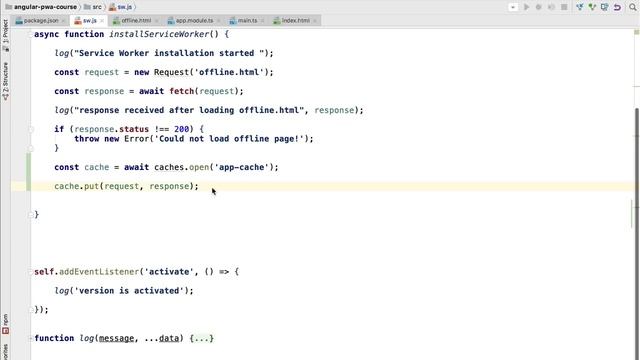
Task: Close the app.module.ts tab
Action: coord(219,21)
